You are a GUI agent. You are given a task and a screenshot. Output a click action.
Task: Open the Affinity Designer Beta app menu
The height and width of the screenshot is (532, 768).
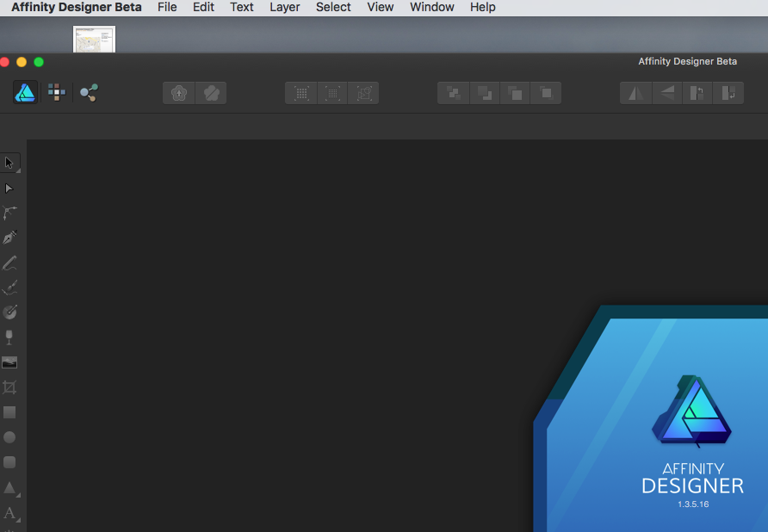click(x=77, y=8)
